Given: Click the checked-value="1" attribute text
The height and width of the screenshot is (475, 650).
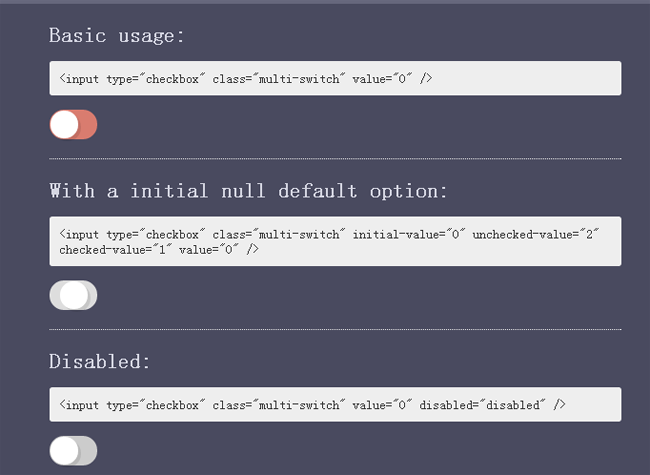Looking at the screenshot, I should [109, 249].
